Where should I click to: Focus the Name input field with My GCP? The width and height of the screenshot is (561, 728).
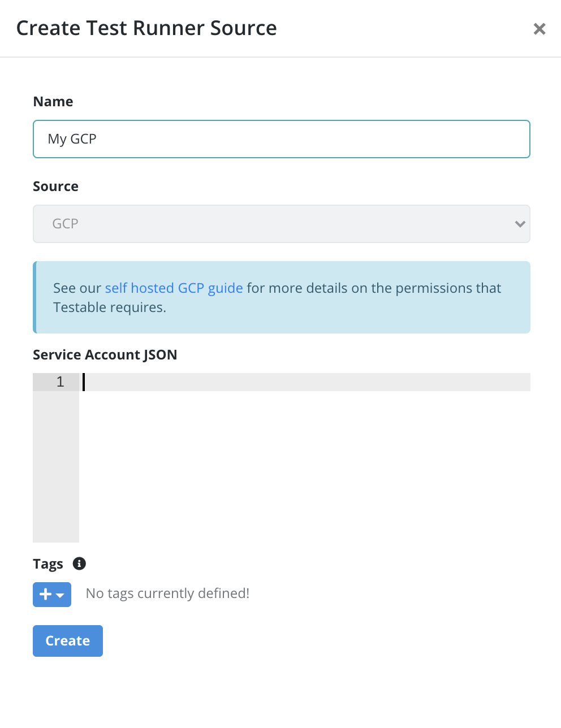pos(282,139)
